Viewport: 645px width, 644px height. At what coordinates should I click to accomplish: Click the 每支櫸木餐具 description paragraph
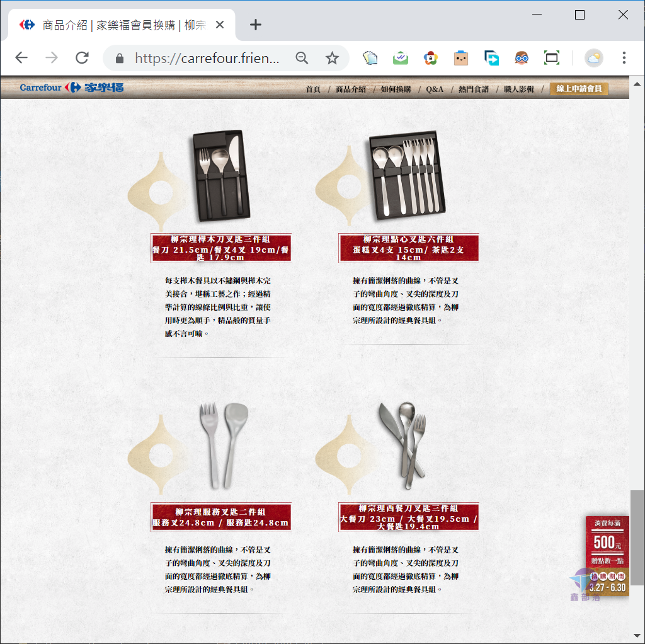pyautogui.click(x=217, y=307)
